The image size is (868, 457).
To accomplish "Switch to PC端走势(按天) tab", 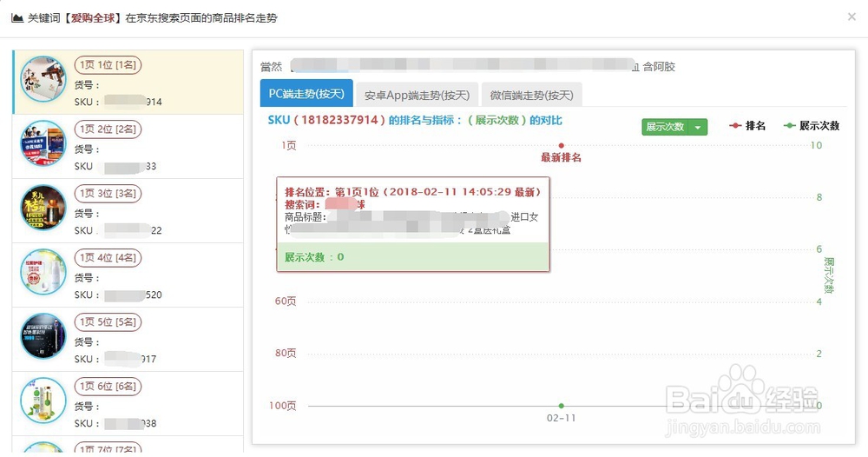I will click(306, 94).
